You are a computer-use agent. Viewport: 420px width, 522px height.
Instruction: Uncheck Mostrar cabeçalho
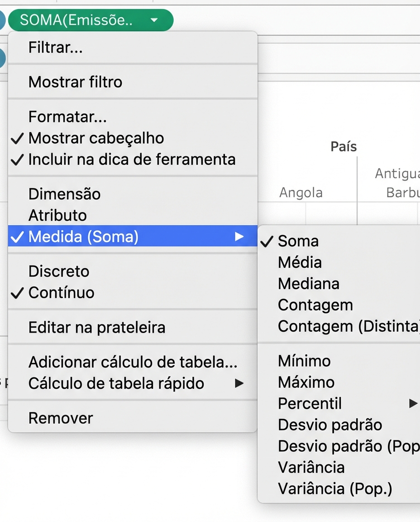95,138
